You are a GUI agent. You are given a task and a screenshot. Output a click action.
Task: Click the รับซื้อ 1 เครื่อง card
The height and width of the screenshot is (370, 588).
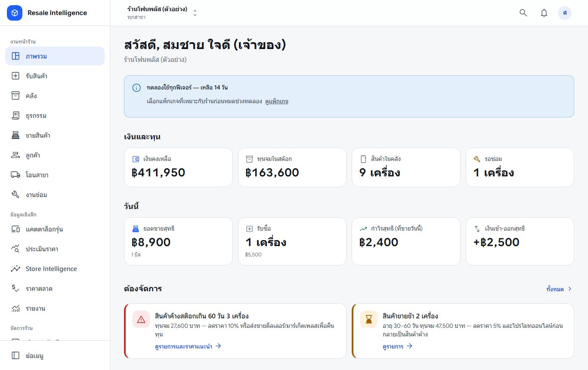pyautogui.click(x=292, y=241)
